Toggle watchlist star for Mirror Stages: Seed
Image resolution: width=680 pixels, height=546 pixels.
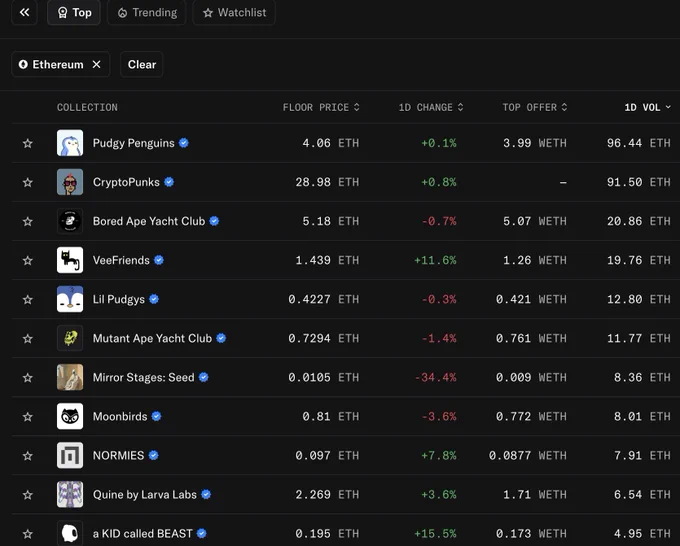(x=28, y=377)
